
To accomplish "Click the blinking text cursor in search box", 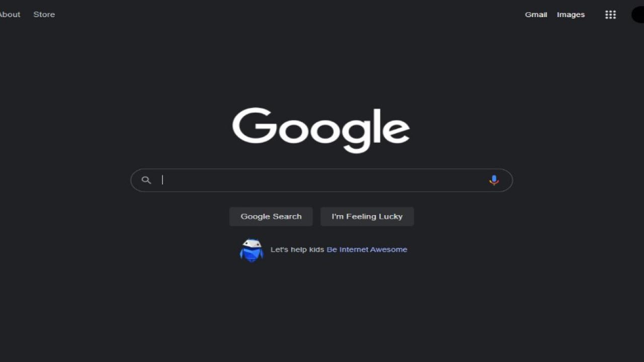I will 163,180.
